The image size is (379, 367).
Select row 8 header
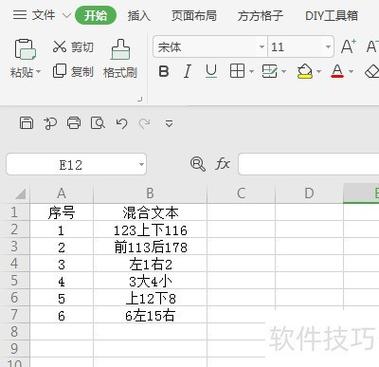point(15,331)
